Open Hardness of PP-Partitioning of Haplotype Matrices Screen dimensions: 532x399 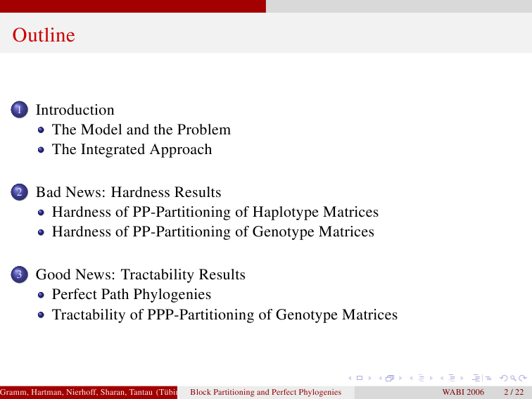click(215, 212)
